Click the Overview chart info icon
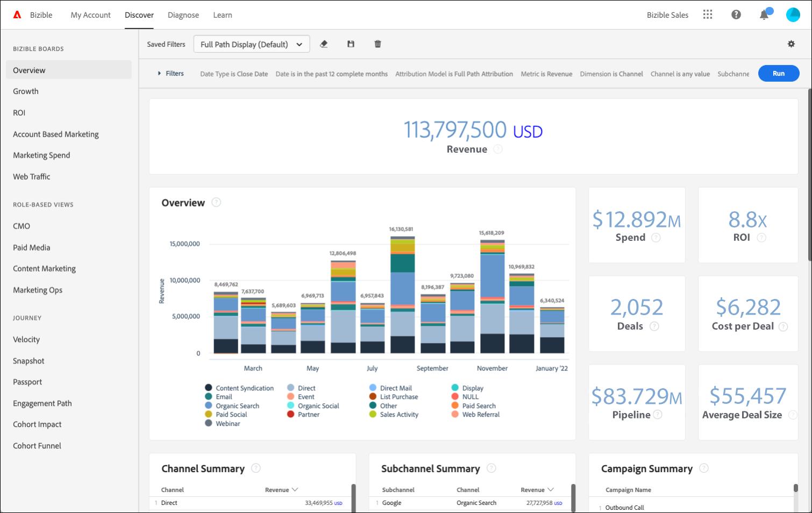812x513 pixels. (x=216, y=202)
